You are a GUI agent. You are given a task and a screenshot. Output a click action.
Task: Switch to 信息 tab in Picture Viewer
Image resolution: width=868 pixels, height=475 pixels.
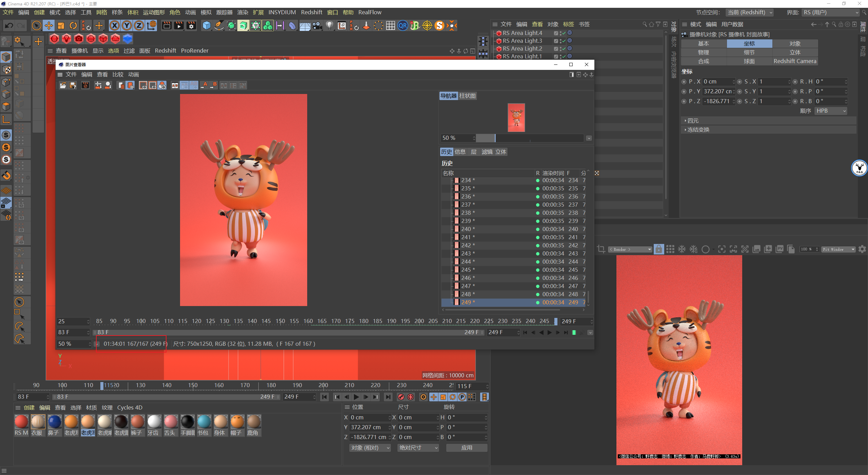(460, 152)
